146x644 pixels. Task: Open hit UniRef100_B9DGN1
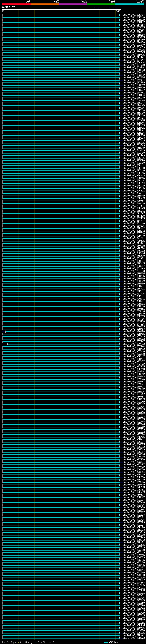133,32
